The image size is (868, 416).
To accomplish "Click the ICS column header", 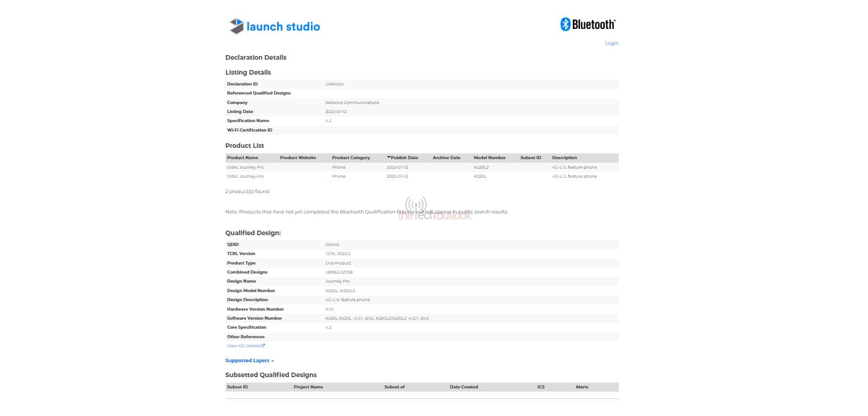I will 541,387.
